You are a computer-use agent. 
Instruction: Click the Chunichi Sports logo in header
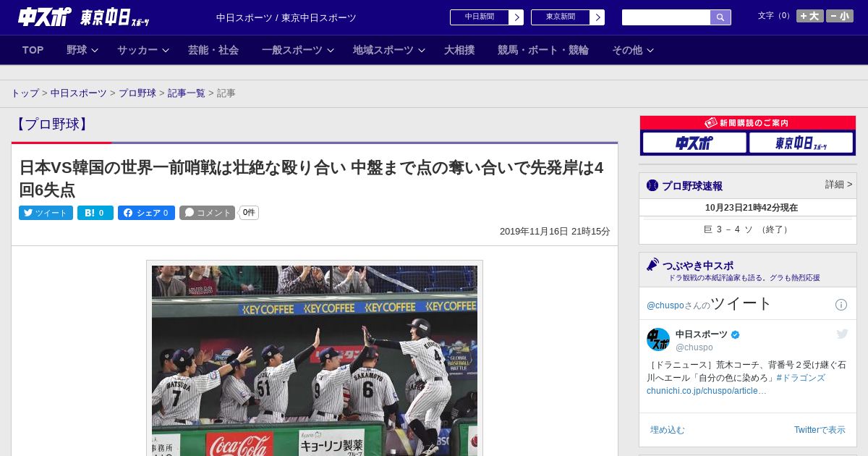(x=44, y=17)
